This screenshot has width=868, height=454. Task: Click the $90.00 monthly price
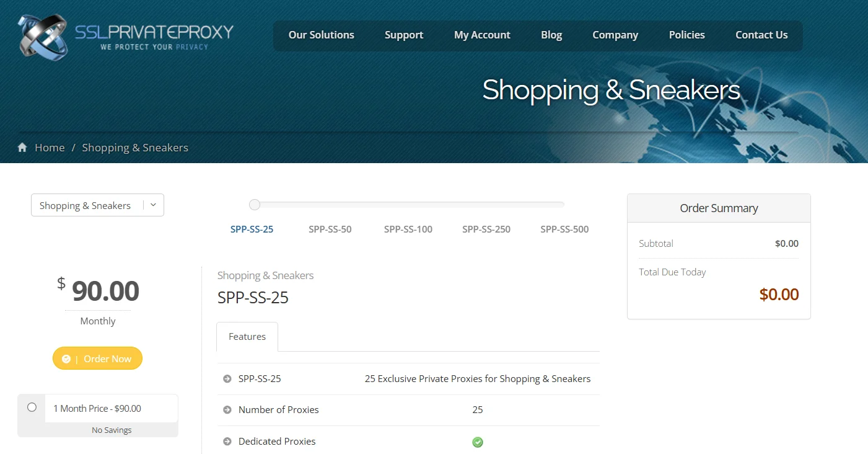pos(98,291)
